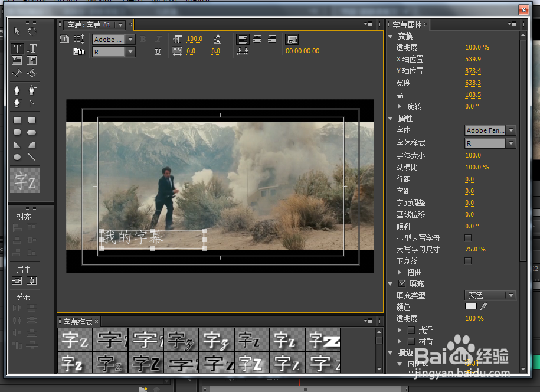Switch to the 字幕样式 panel tab
The image size is (540, 392).
coord(78,322)
